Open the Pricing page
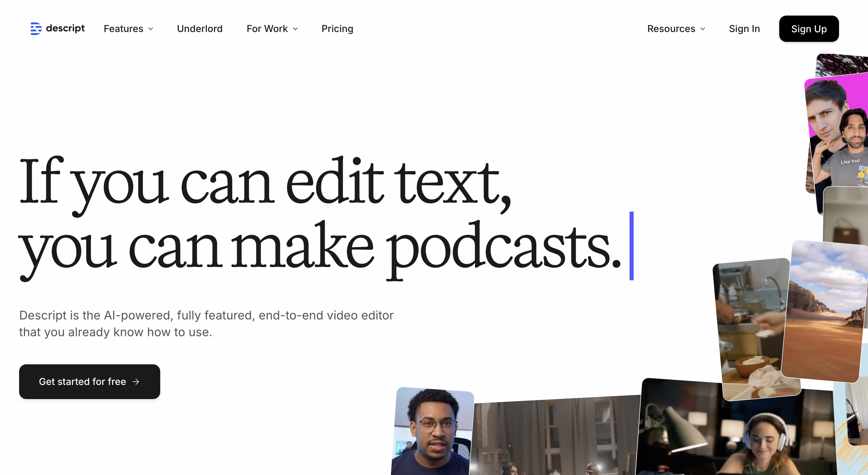The width and height of the screenshot is (868, 475). coord(337,29)
